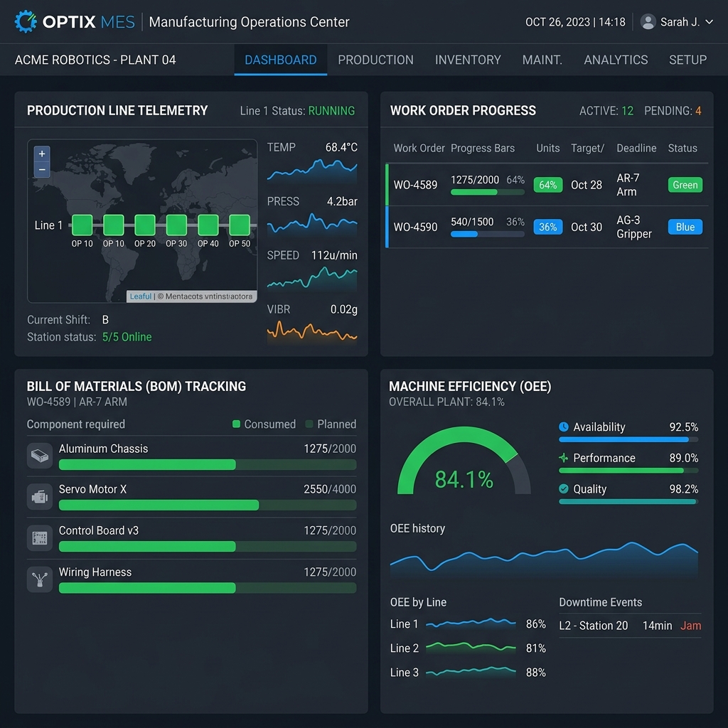Click the Performance 89.0% bar

coord(628,471)
